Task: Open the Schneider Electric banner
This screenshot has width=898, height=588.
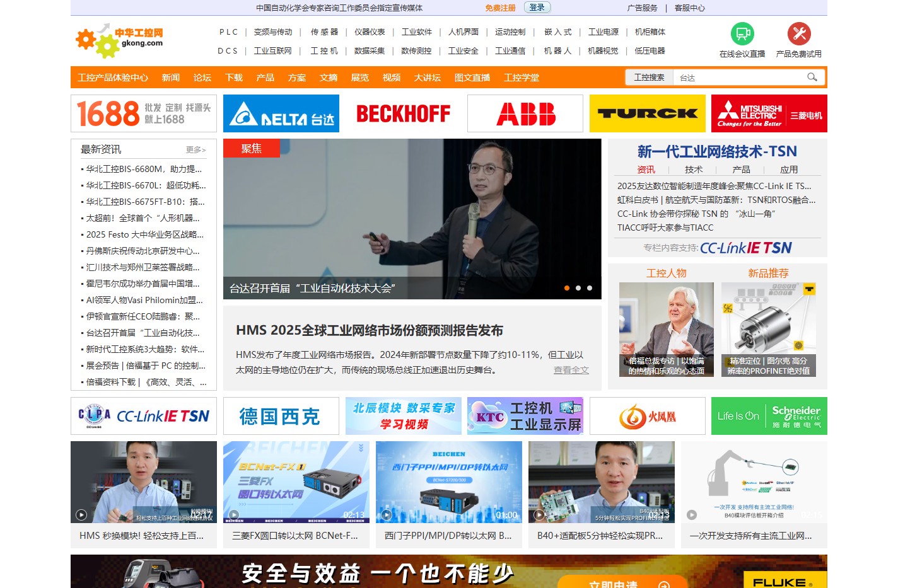Action: pos(769,416)
